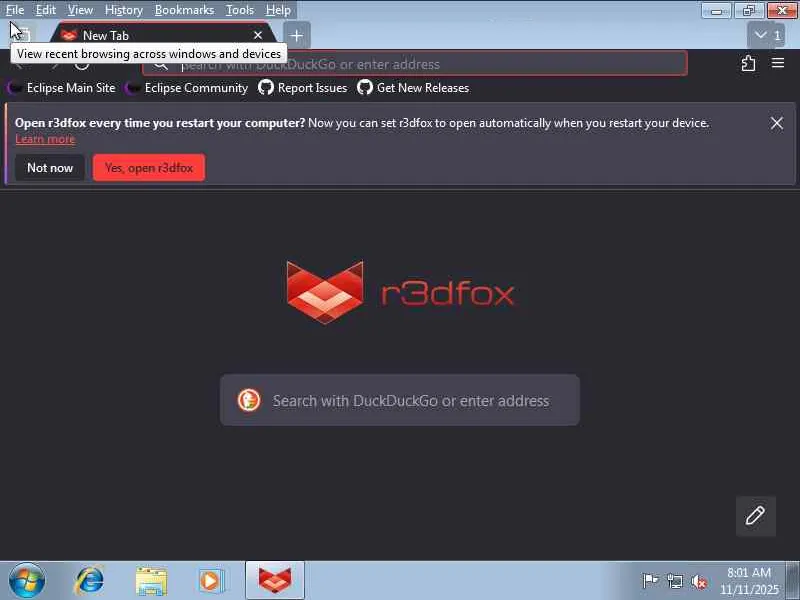Open Tools menu
The image size is (800, 600).
pyautogui.click(x=240, y=10)
